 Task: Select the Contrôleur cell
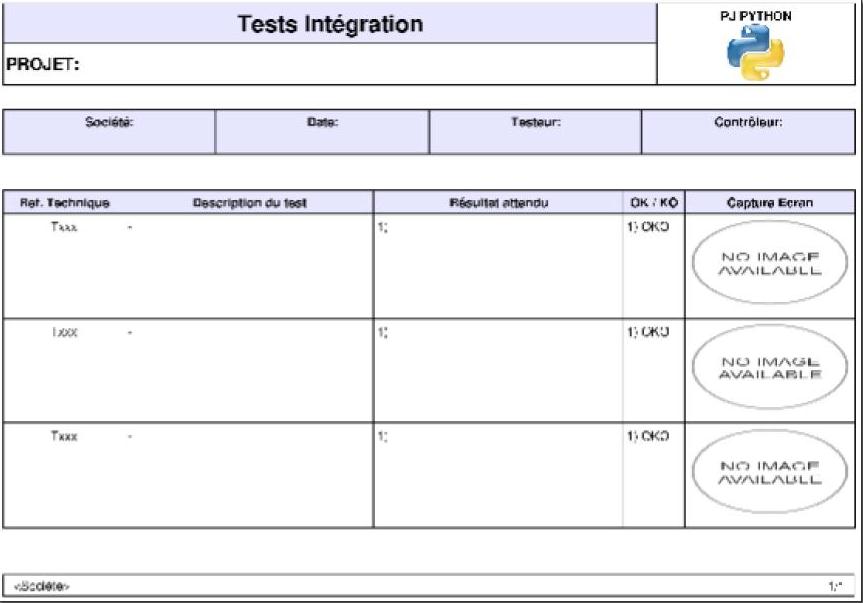[748, 123]
